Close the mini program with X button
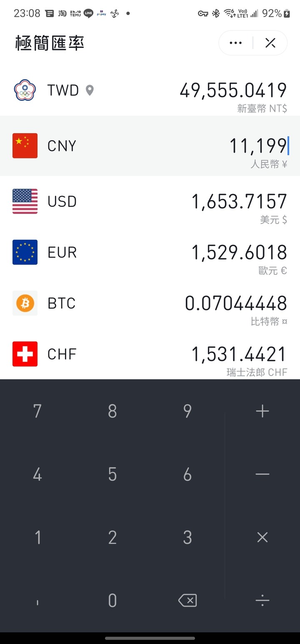 pos(270,43)
